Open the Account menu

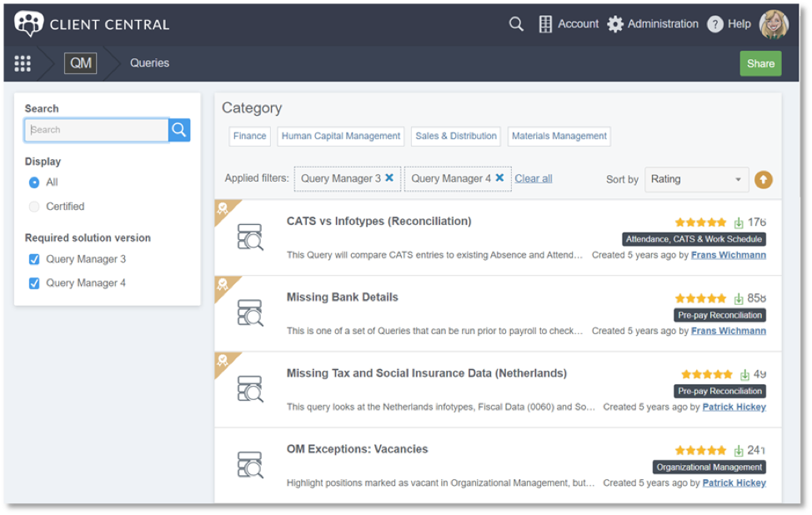569,24
